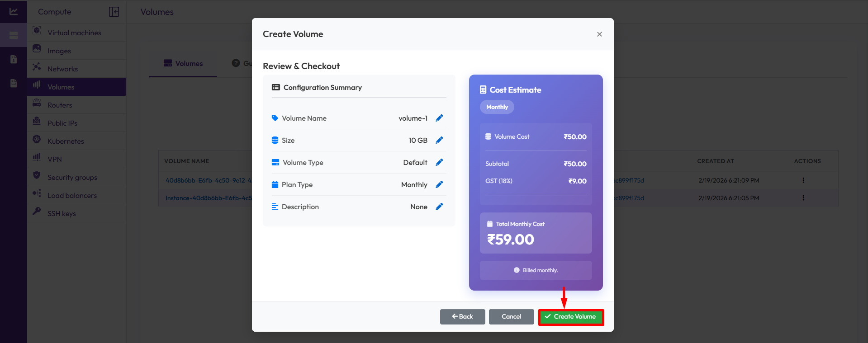Click the pencil icon next to Size

click(439, 140)
